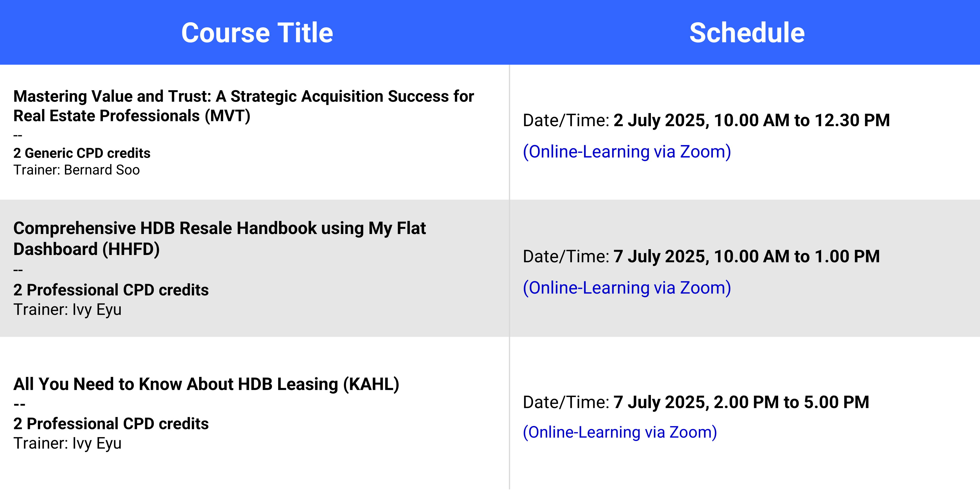Screen dimensions: 980x490
Task: Click Trainer: Ivy Eyu under KAHL course
Action: coord(67,444)
